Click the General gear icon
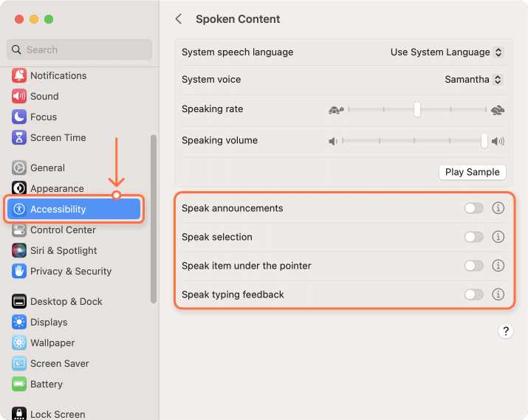Screen dimensions: 528x420 (19, 168)
